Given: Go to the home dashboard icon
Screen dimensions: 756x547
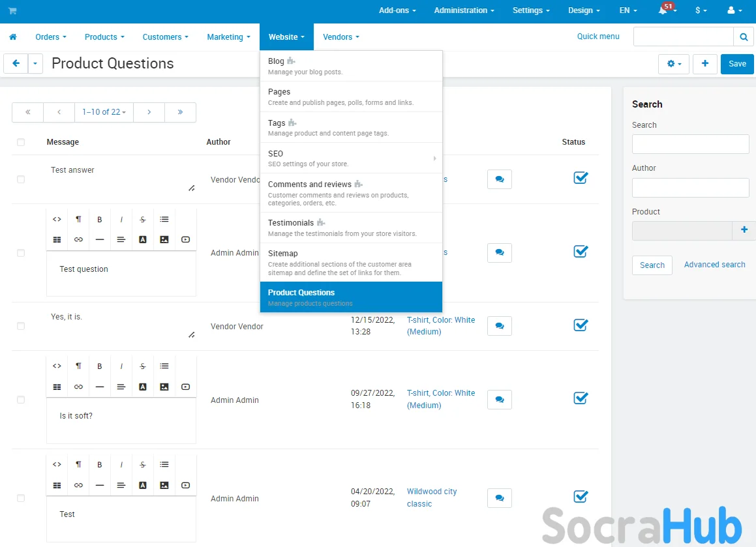Looking at the screenshot, I should point(12,37).
